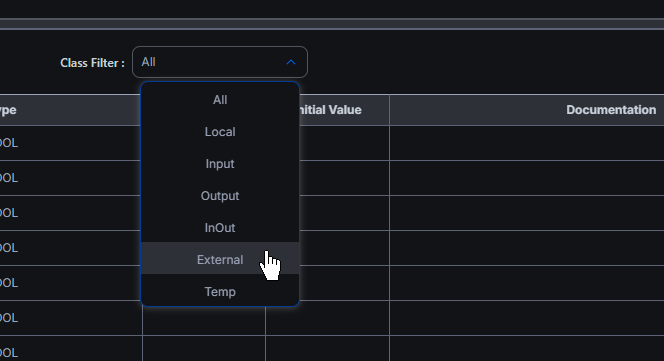Pick Temp from the class filter list
This screenshot has height=361, width=664.
220,292
